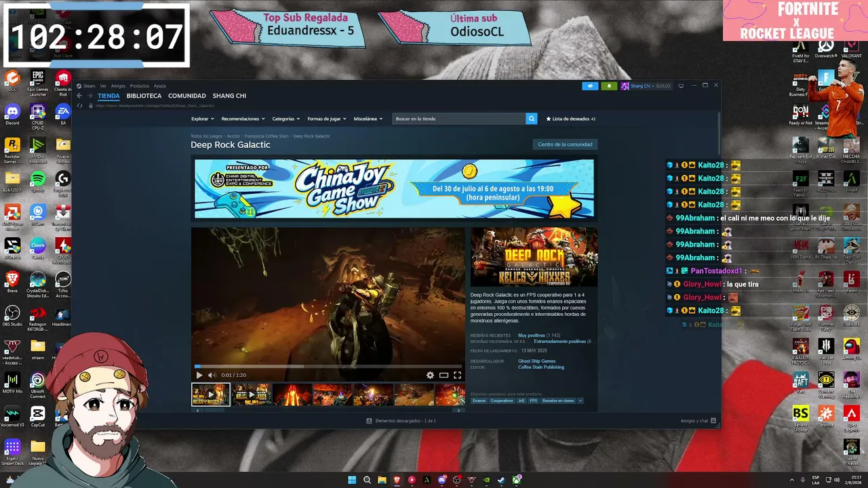The height and width of the screenshot is (488, 868).
Task: Switch to Steam from the taskbar
Action: [x=501, y=481]
